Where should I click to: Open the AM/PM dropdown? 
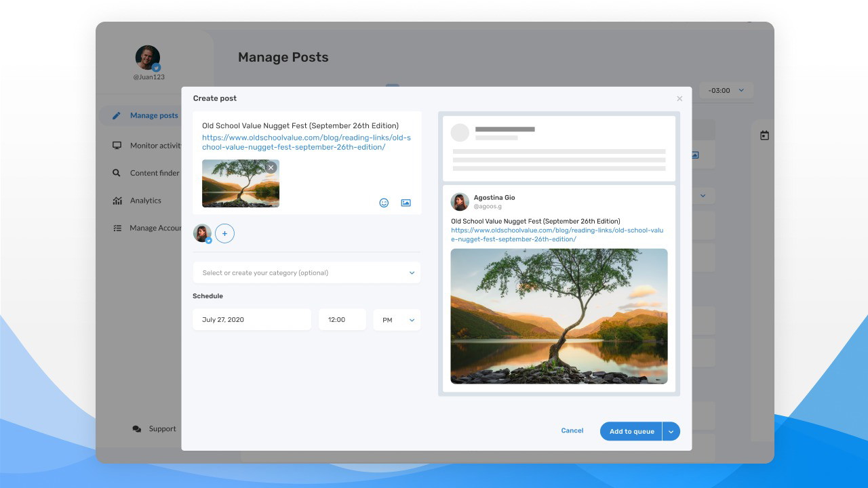[397, 320]
